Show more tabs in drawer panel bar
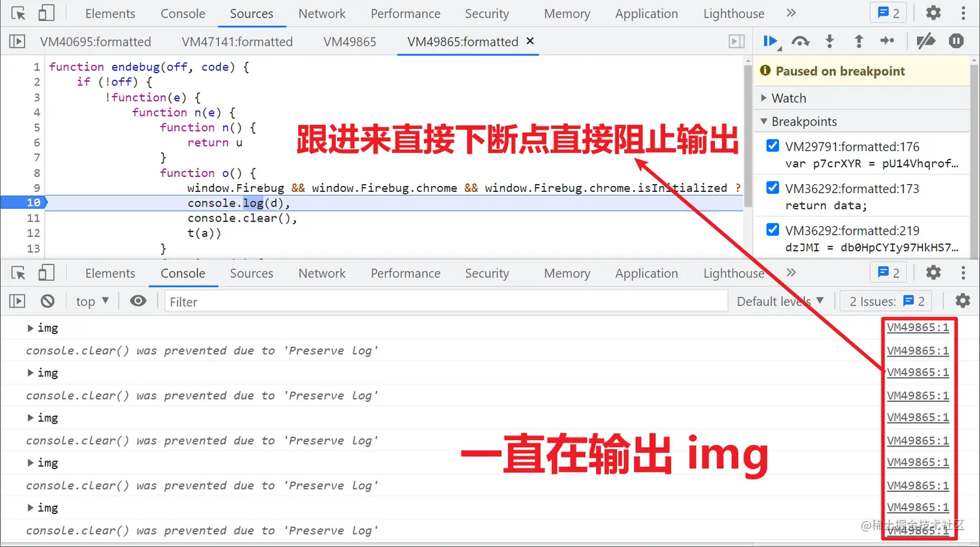The width and height of the screenshot is (980, 547). pyautogui.click(x=791, y=273)
